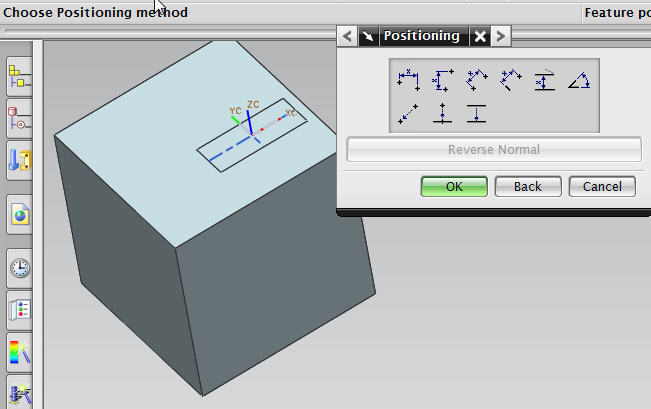Choose the Parallel positioning method icon

click(477, 80)
